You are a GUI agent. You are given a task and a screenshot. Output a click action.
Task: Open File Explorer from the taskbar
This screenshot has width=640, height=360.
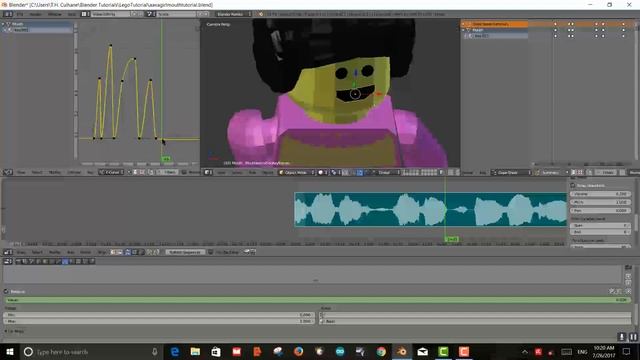coord(195,351)
